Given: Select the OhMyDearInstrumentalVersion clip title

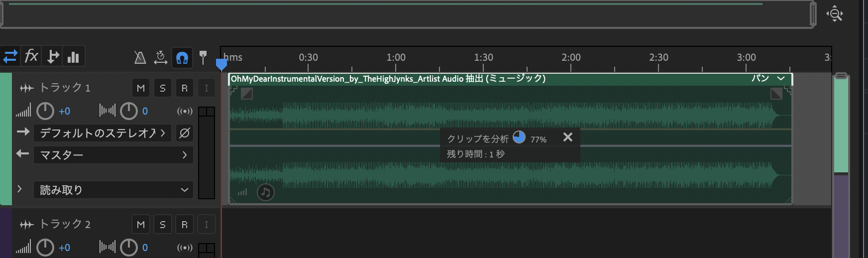Looking at the screenshot, I should click(x=388, y=78).
